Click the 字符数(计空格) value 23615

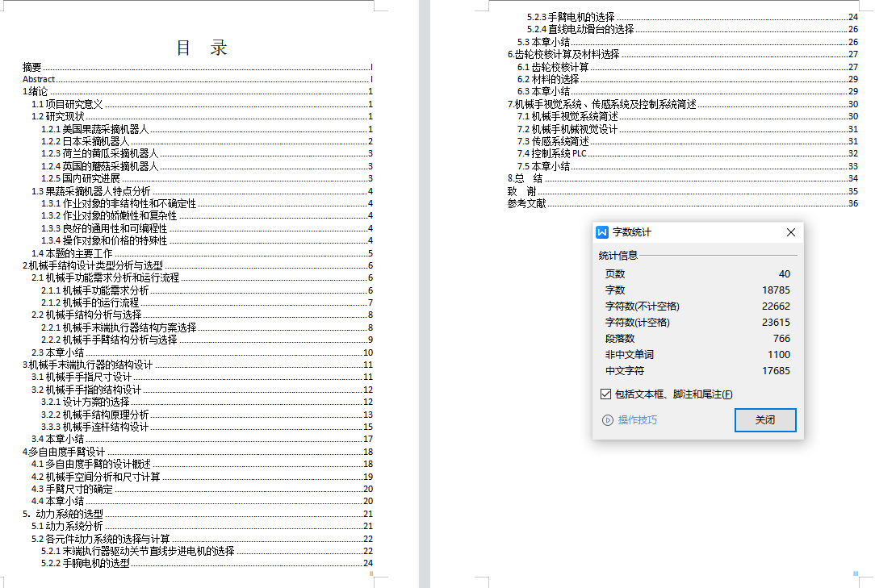[x=776, y=323]
